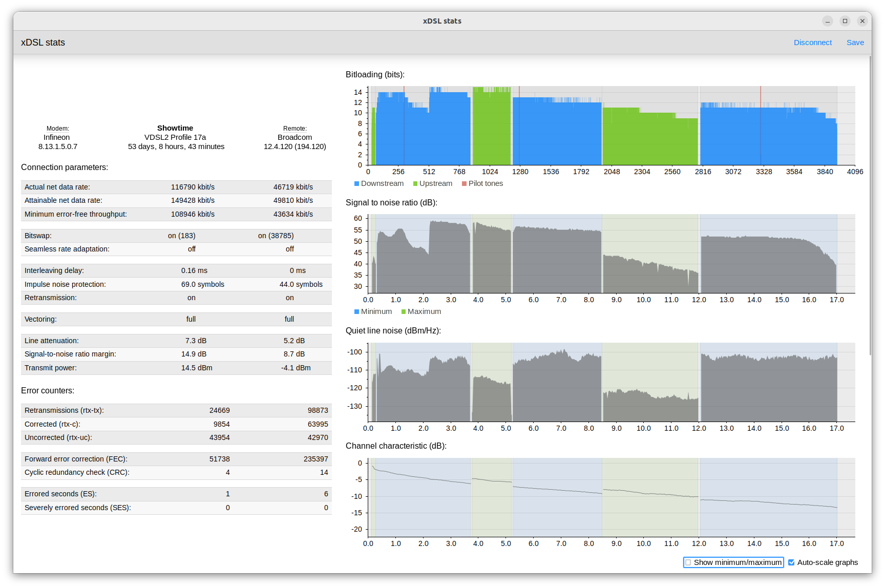
Task: Click the Downstream blue legend swatch
Action: point(356,183)
